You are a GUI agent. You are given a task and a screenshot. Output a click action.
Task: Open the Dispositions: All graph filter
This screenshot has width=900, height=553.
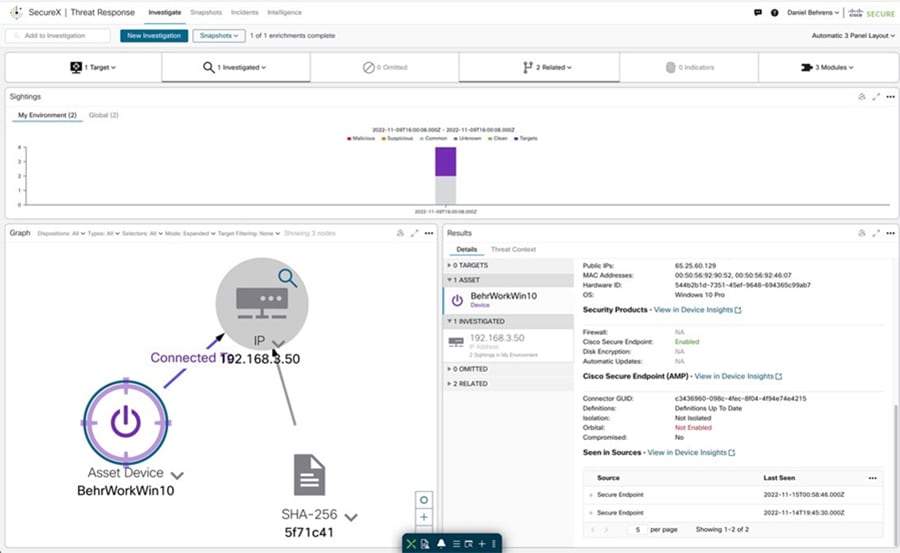(61, 233)
